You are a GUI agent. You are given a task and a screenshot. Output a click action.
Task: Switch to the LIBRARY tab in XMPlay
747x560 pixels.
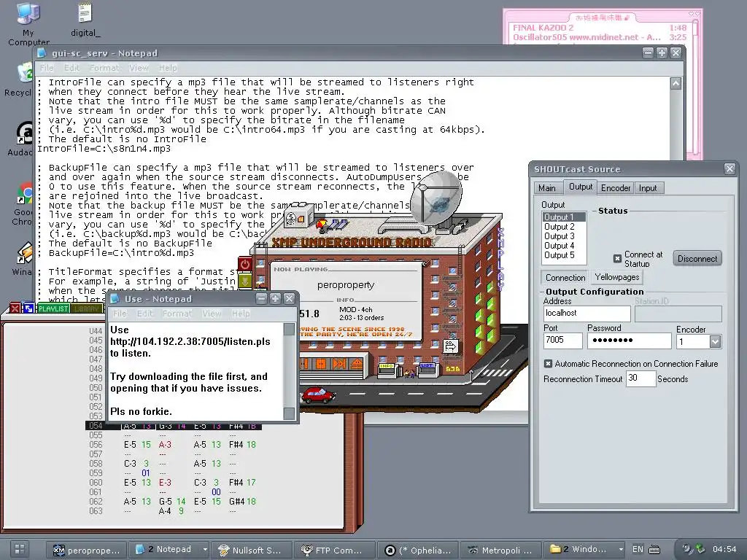86,308
